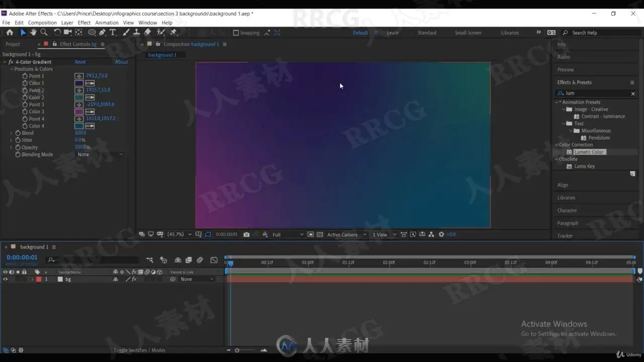Open the Animation menu
This screenshot has height=362, width=644.
coord(107,23)
